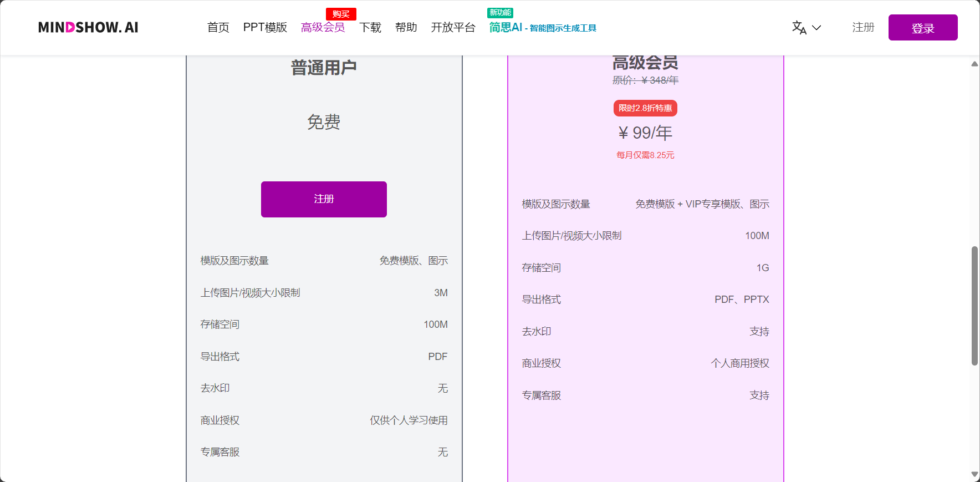This screenshot has width=980, height=482.
Task: Select the PDF export value in free plan
Action: click(x=437, y=357)
